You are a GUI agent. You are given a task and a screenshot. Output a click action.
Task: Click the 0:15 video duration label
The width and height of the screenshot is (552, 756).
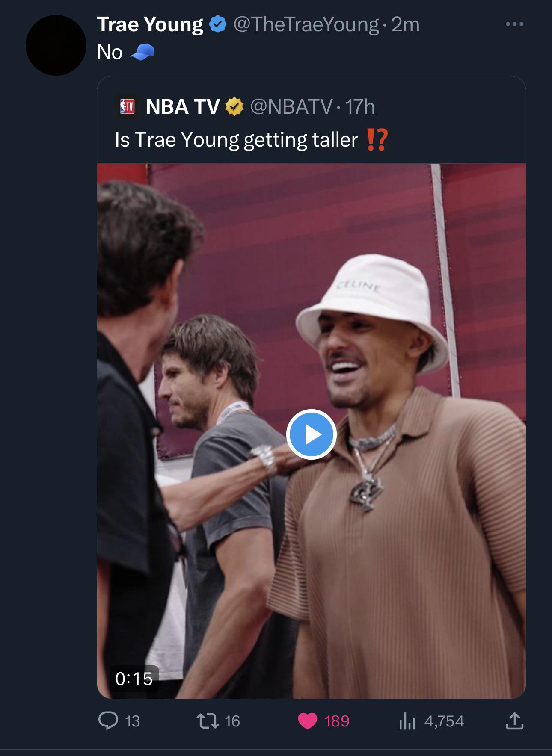134,679
